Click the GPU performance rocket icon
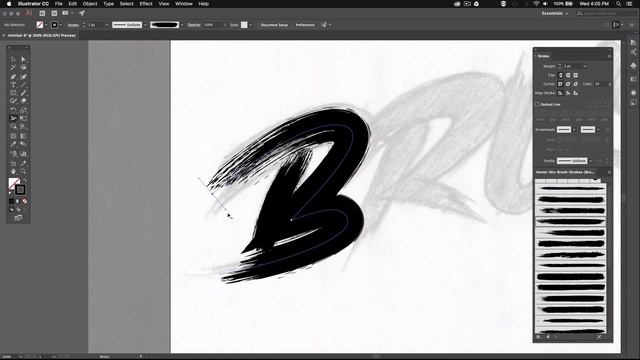This screenshot has width=640, height=360. click(82, 13)
